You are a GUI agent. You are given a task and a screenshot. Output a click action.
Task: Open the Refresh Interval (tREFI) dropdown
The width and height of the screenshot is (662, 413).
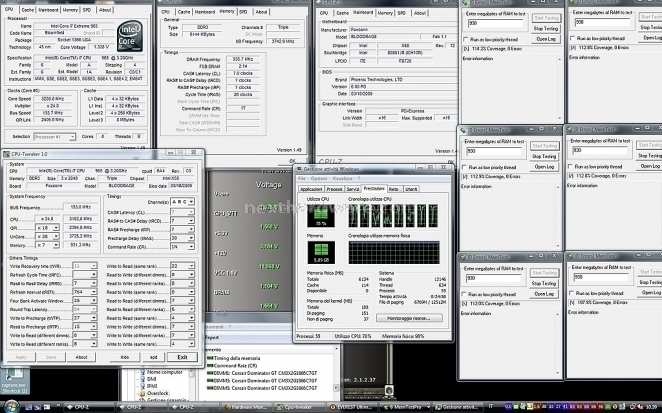[x=85, y=292]
